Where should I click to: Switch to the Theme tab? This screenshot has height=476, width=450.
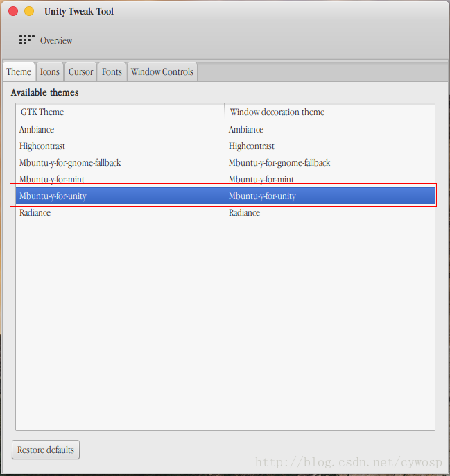(x=19, y=72)
